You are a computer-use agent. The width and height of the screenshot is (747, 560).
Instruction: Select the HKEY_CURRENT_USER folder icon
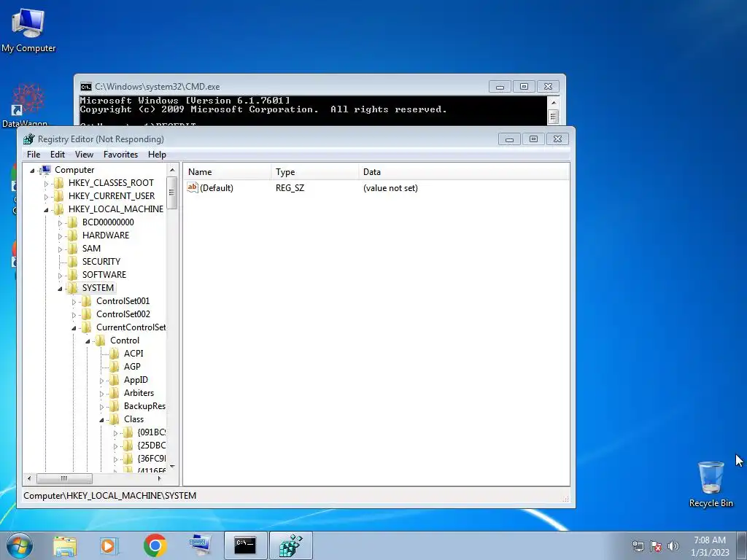click(58, 195)
